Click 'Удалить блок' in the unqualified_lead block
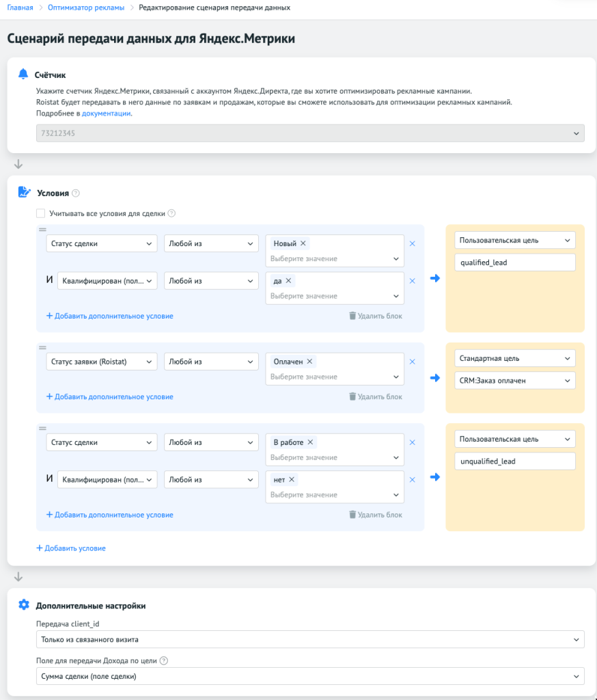The height and width of the screenshot is (700, 597). 376,515
